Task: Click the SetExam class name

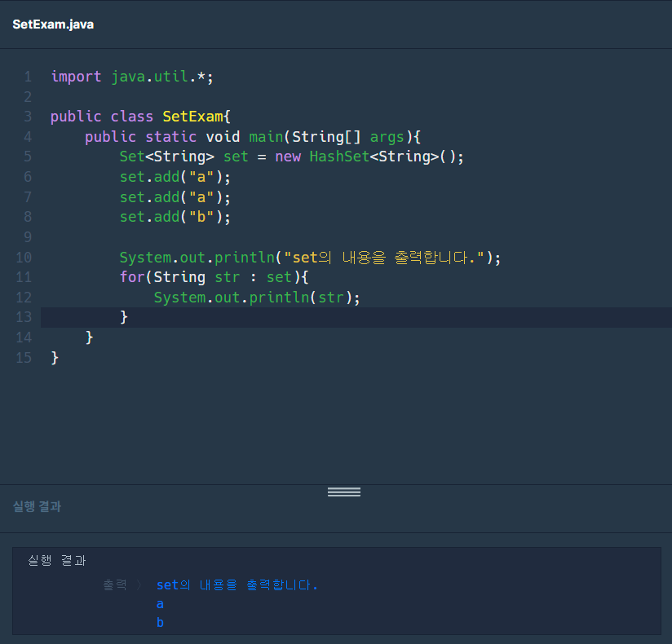Action: [192, 117]
